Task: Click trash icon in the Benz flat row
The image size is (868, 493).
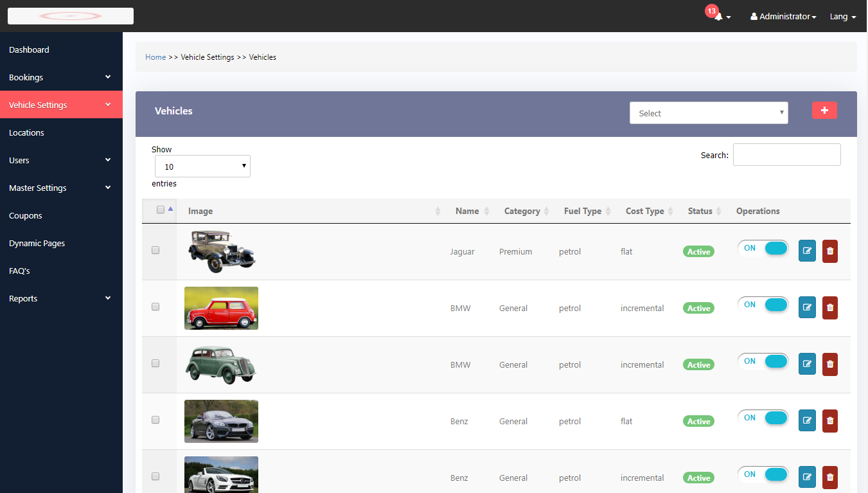Action: [830, 420]
